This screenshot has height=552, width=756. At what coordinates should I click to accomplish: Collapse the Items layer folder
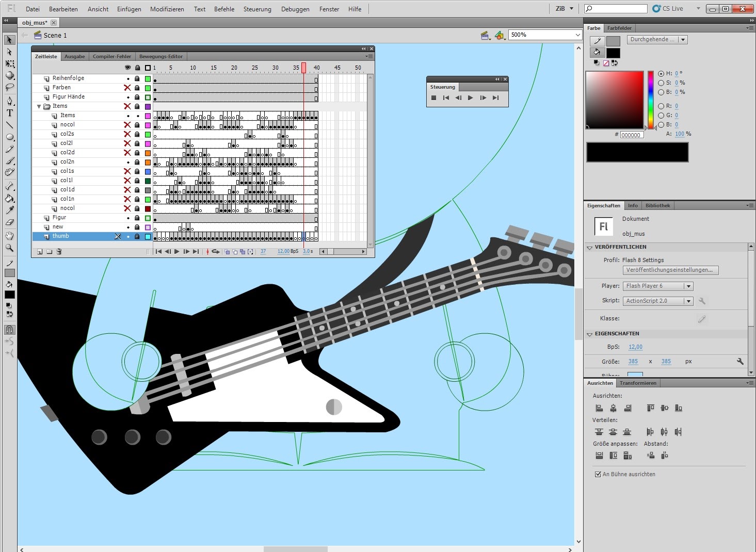[x=39, y=106]
